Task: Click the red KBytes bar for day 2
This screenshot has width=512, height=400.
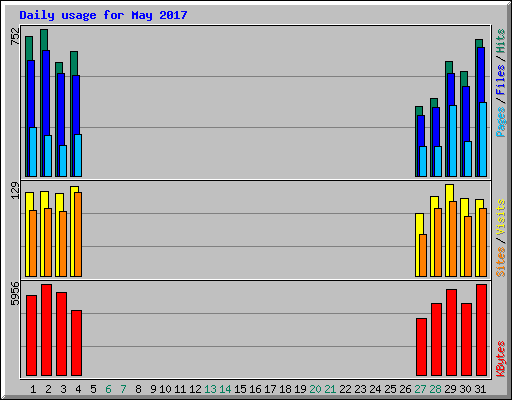Action: pyautogui.click(x=46, y=330)
